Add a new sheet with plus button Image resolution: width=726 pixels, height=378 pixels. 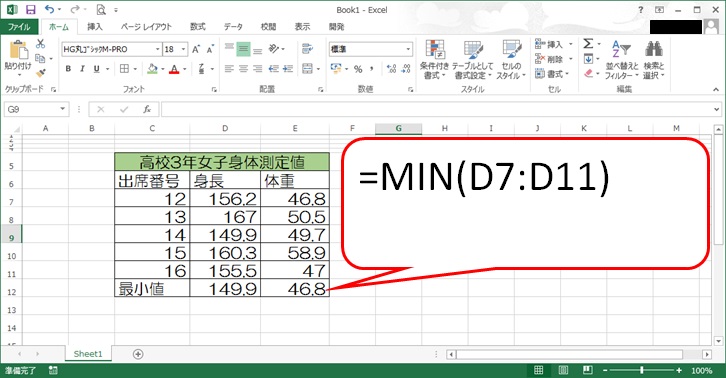138,354
